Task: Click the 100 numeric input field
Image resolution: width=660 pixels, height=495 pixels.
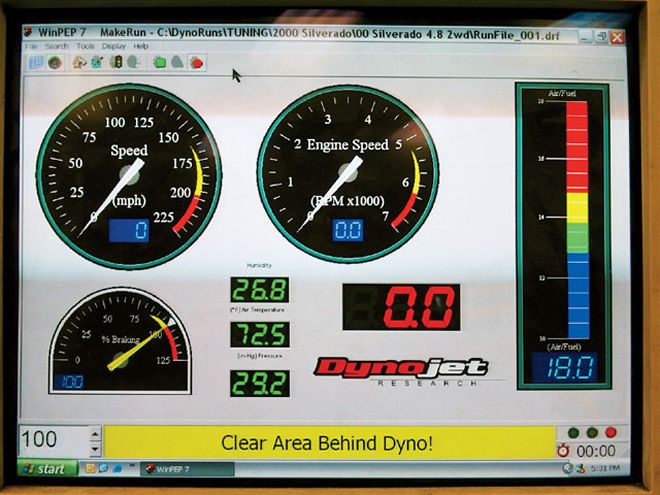Action: [x=54, y=440]
